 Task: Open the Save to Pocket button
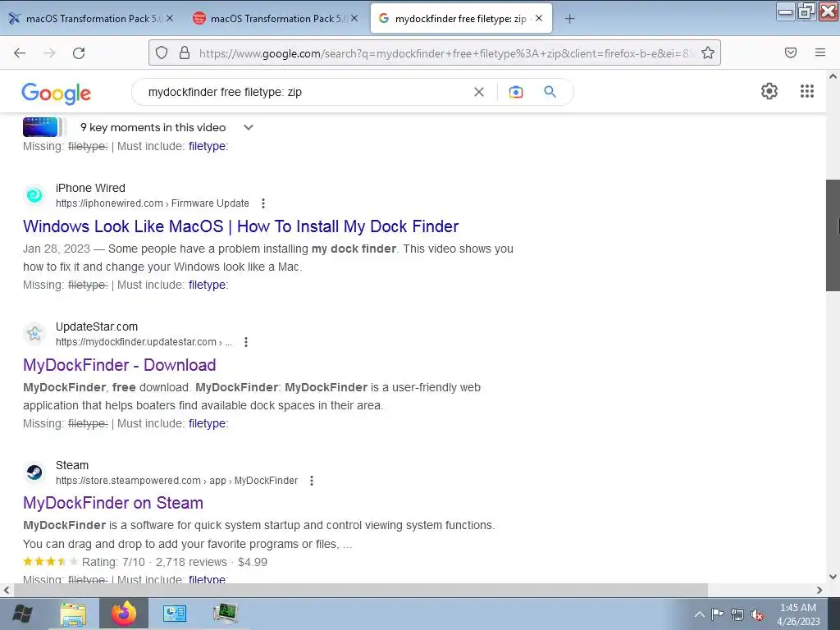click(x=791, y=52)
